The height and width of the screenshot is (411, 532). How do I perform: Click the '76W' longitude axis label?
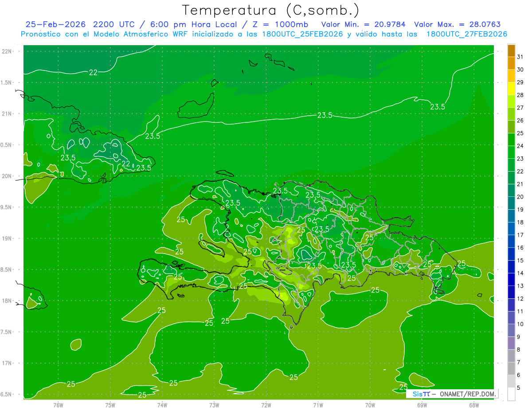pyautogui.click(x=58, y=405)
